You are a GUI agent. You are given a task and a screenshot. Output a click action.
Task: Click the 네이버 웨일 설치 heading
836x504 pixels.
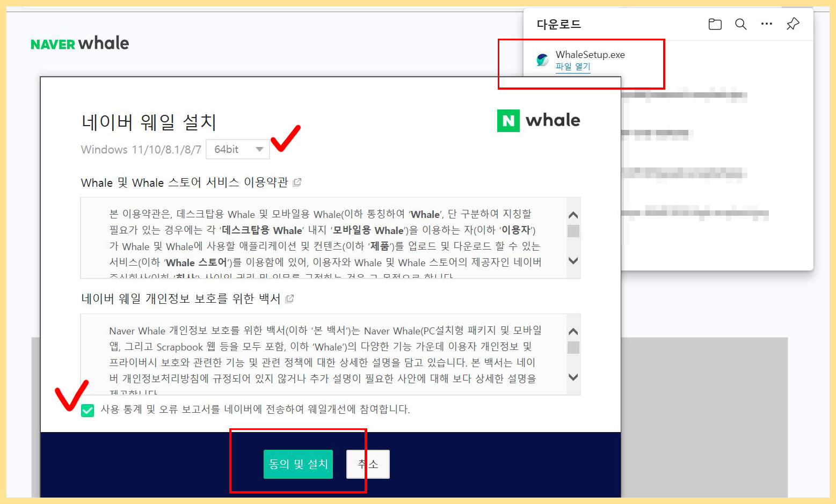click(x=149, y=122)
